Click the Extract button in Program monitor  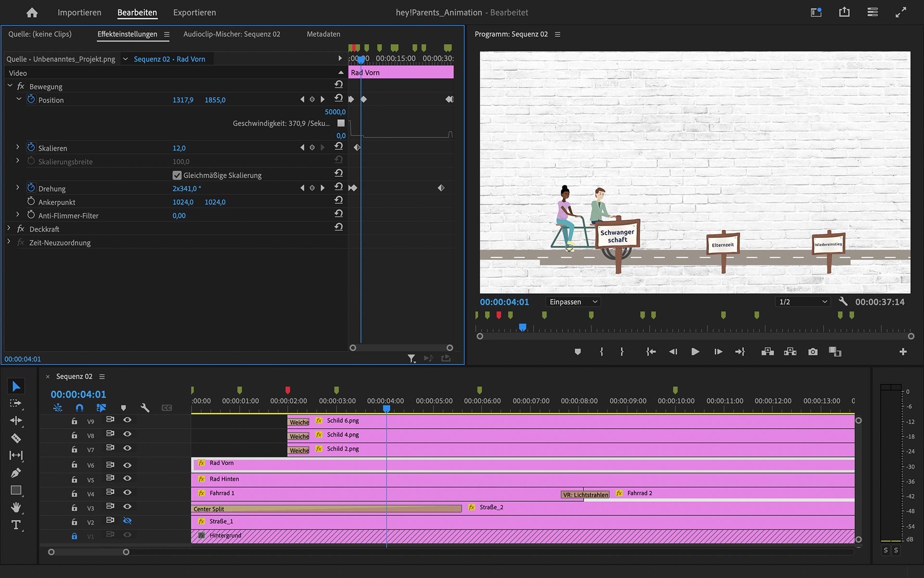pyautogui.click(x=790, y=352)
